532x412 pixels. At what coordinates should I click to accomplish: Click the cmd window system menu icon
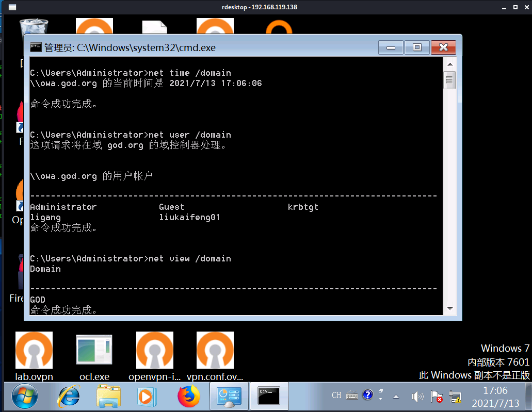click(x=36, y=47)
